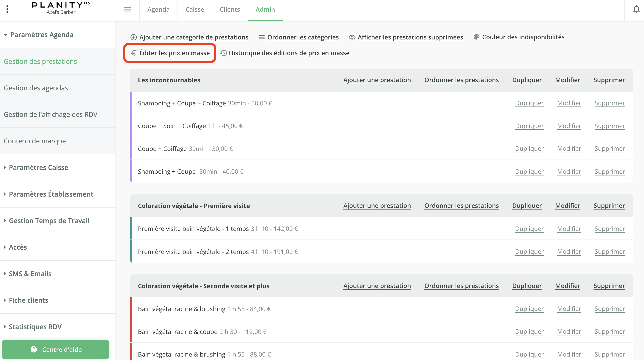Click the palette icon for indisponibilités color
Screen dimensions: 644x360
(x=476, y=37)
